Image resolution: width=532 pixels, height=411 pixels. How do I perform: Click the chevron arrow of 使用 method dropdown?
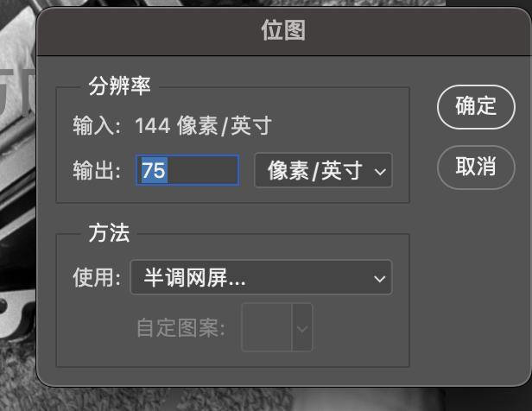pos(379,279)
